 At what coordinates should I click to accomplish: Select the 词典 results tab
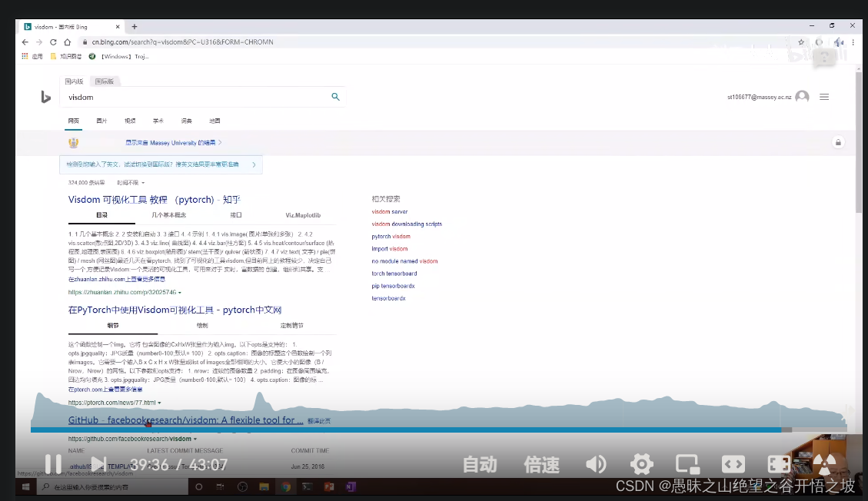point(187,121)
